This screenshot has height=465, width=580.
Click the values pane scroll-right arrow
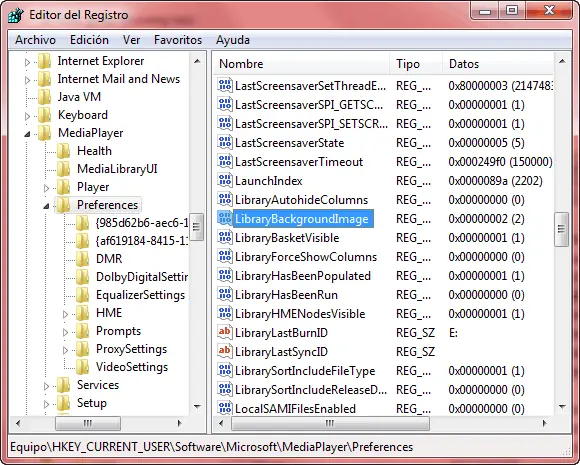[544, 423]
